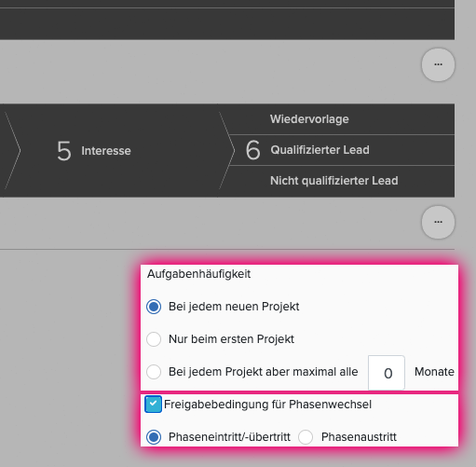
Task: Uncheck the Freigabebedingung für Phasenwechsel checkbox
Action: pyautogui.click(x=153, y=404)
